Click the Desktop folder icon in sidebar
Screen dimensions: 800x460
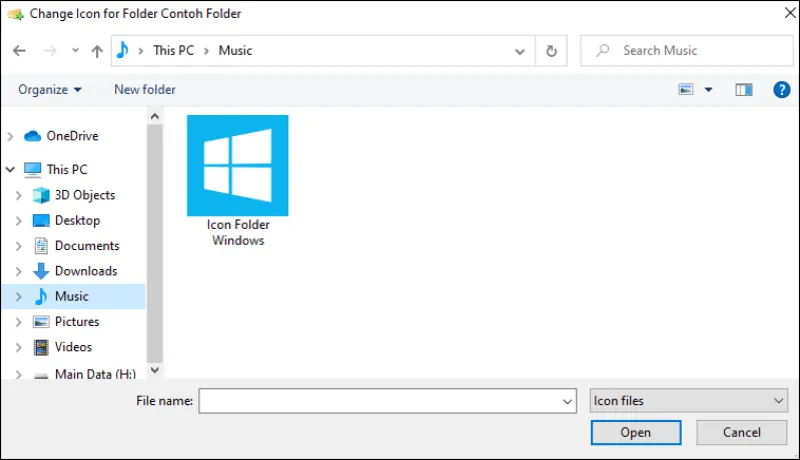click(41, 220)
